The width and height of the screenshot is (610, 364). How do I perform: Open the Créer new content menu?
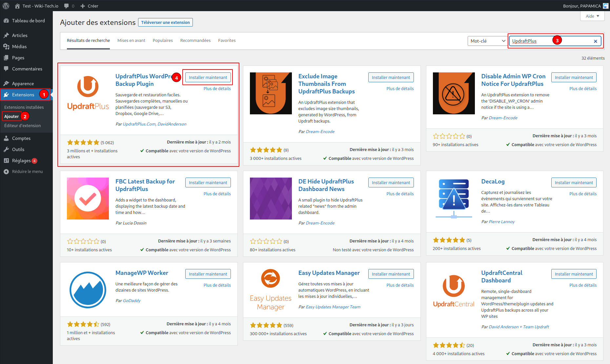pyautogui.click(x=89, y=6)
